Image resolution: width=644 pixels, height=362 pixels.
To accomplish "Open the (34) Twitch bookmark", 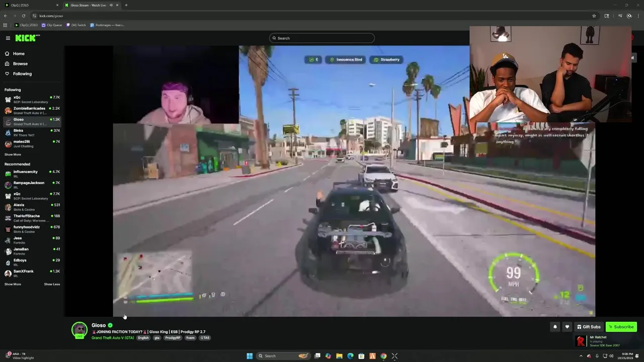I will (76, 25).
